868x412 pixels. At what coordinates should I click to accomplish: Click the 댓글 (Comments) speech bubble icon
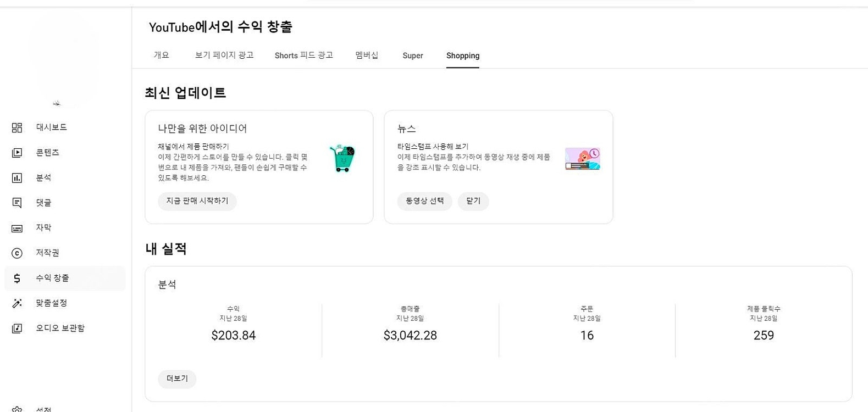(x=16, y=202)
